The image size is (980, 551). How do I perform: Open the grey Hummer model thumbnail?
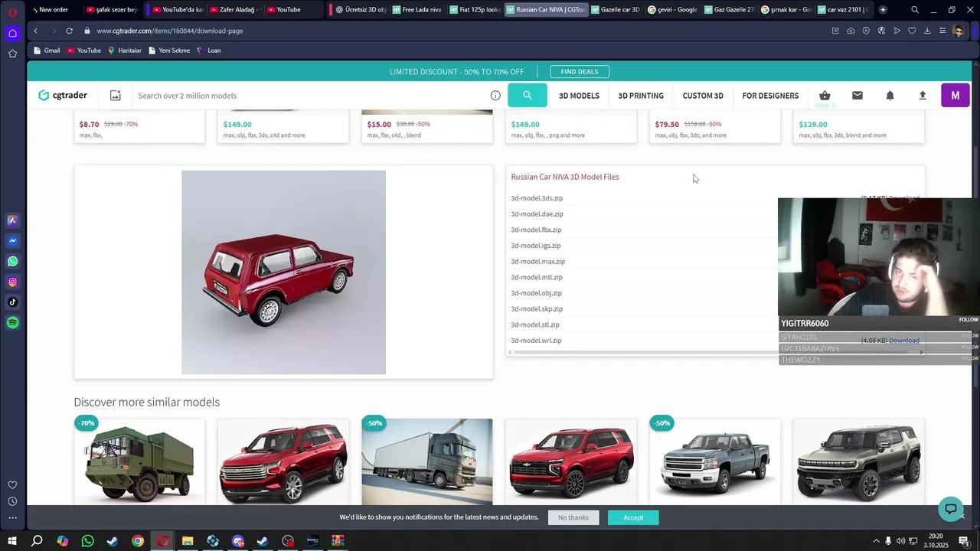(x=859, y=461)
